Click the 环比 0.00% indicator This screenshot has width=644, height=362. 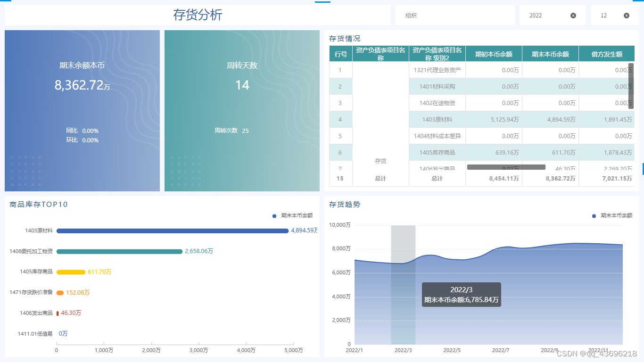click(82, 140)
